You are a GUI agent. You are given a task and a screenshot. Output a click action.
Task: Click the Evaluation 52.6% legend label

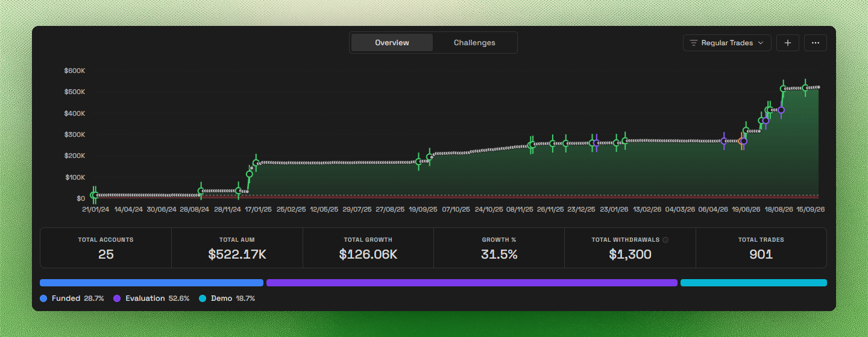(157, 298)
